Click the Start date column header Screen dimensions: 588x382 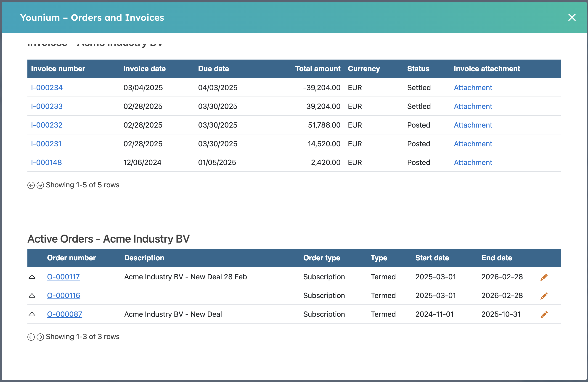[432, 258]
